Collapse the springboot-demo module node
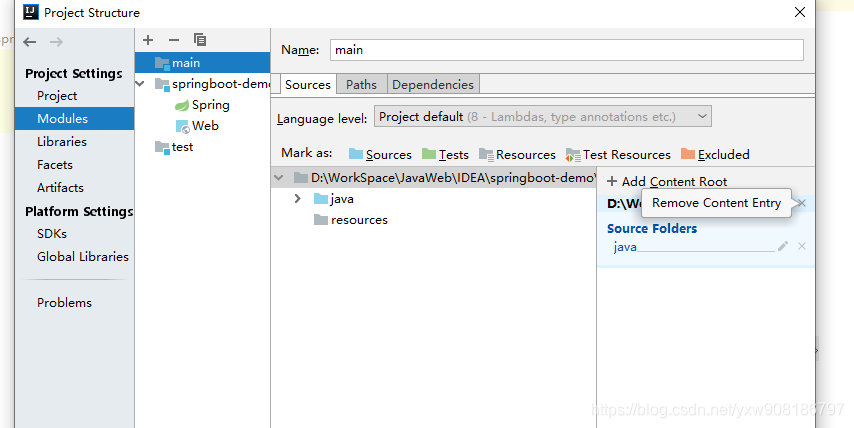This screenshot has width=854, height=428. click(x=141, y=84)
